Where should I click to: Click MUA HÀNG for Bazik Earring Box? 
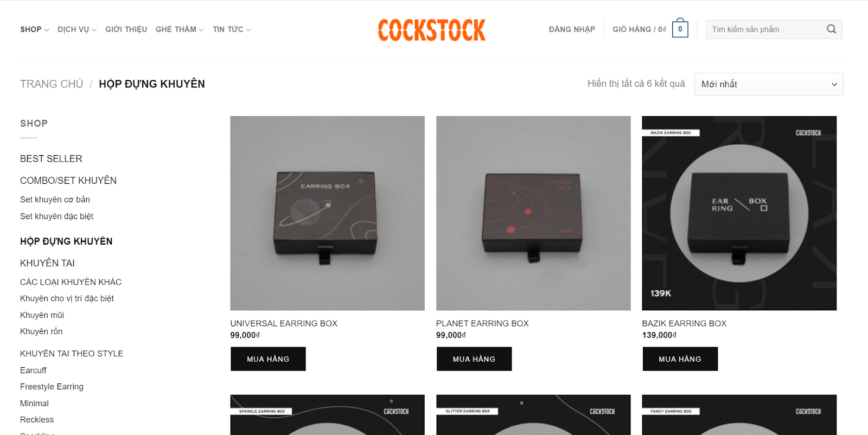click(x=680, y=359)
